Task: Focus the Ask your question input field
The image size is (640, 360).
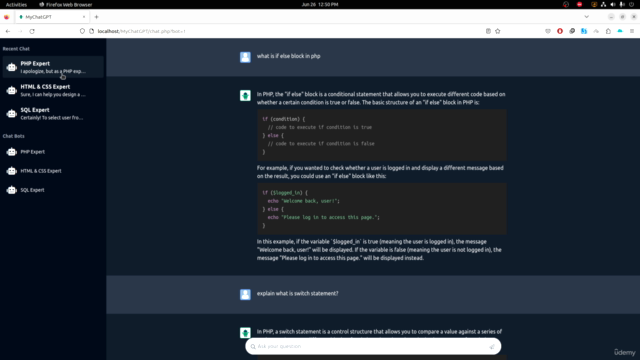Action: (x=372, y=347)
